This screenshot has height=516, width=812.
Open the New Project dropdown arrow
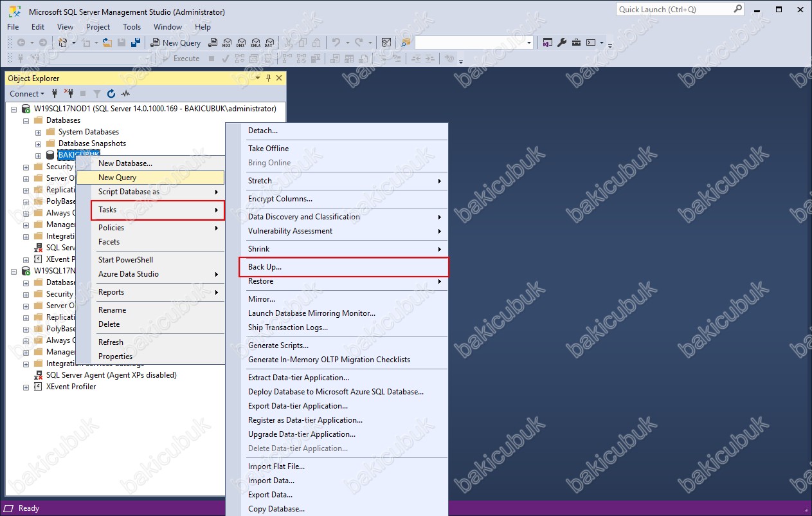(74, 42)
